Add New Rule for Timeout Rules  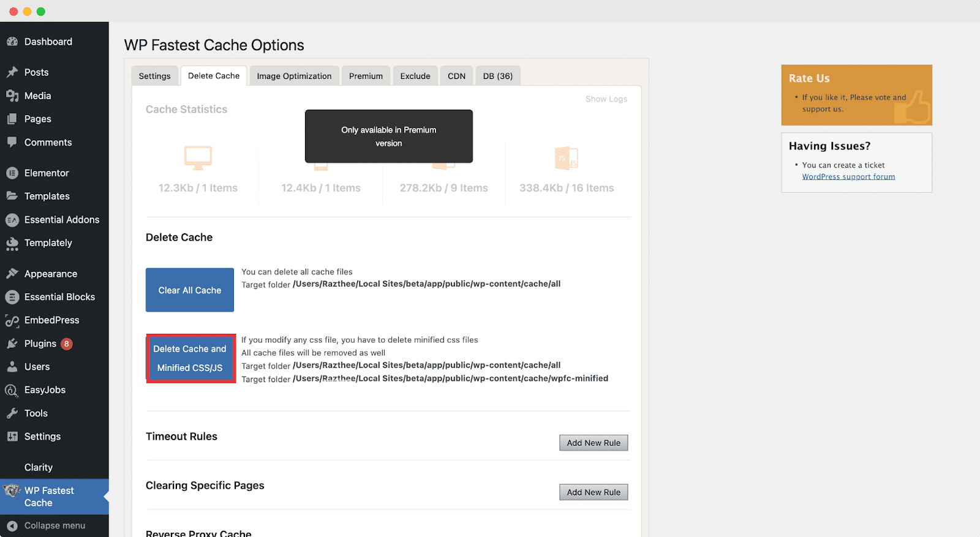pos(594,443)
